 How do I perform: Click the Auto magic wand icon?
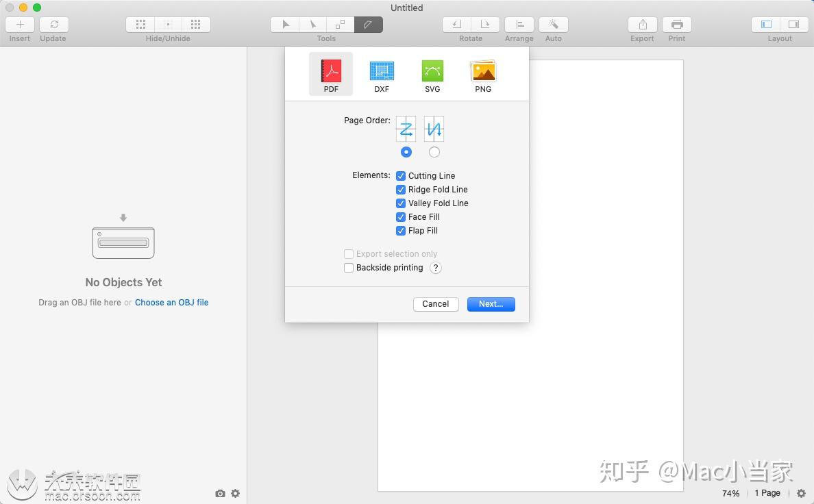point(554,24)
